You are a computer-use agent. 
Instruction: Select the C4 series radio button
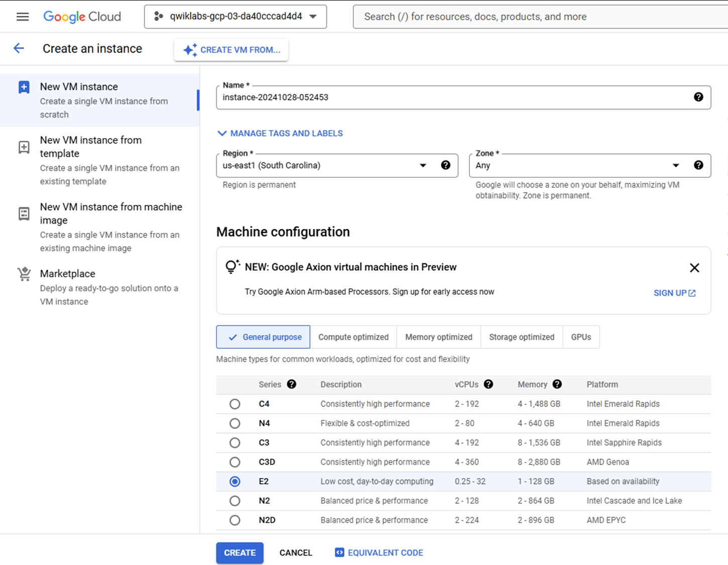pos(234,404)
